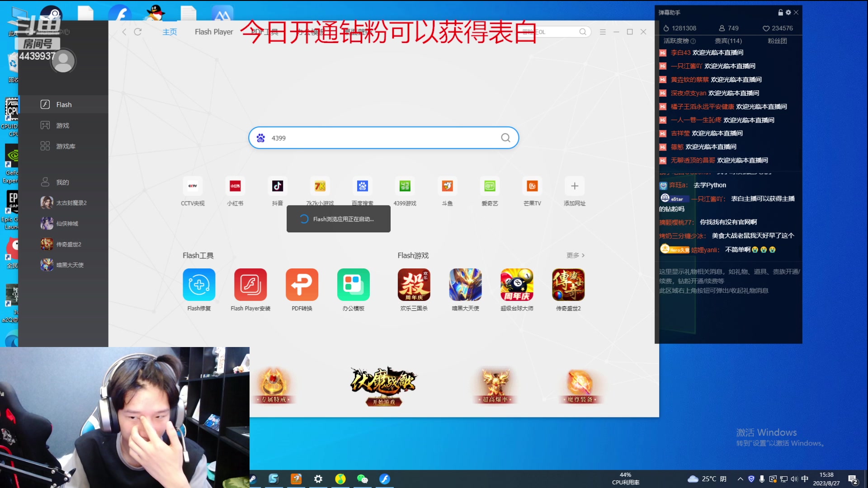Screen dimensions: 868x488
Task: Click the 添加网址 plus button
Action: [x=575, y=186]
